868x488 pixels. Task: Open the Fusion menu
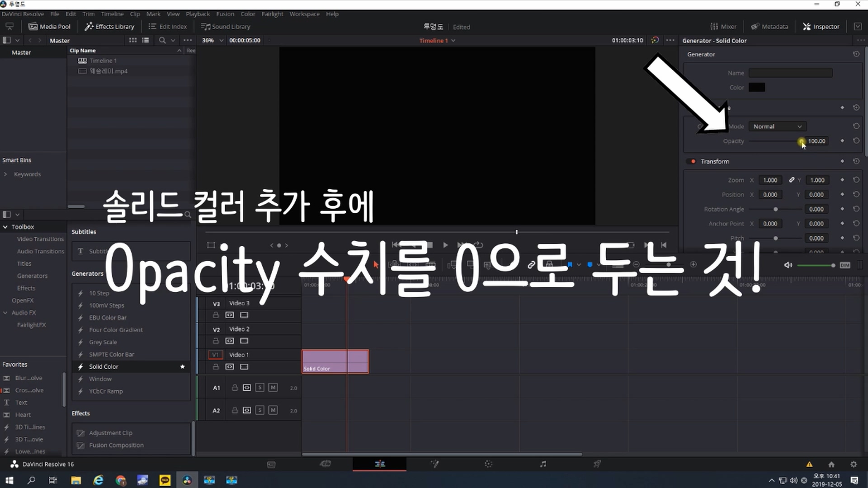(225, 14)
